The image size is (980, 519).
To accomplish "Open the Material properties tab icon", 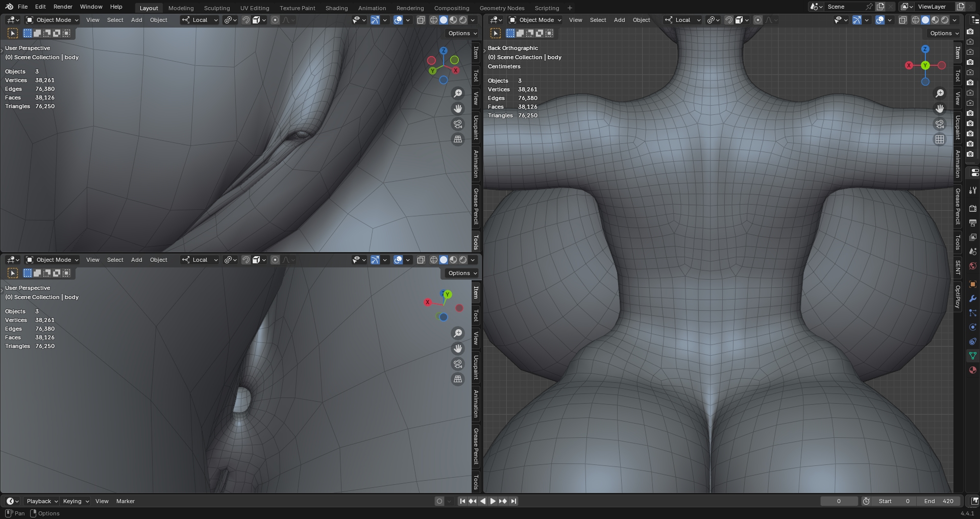I will point(972,370).
